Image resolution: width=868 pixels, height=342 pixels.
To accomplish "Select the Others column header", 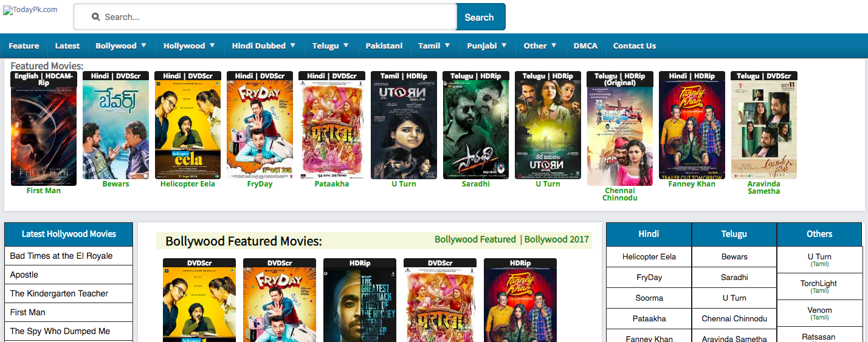I will pos(819,234).
